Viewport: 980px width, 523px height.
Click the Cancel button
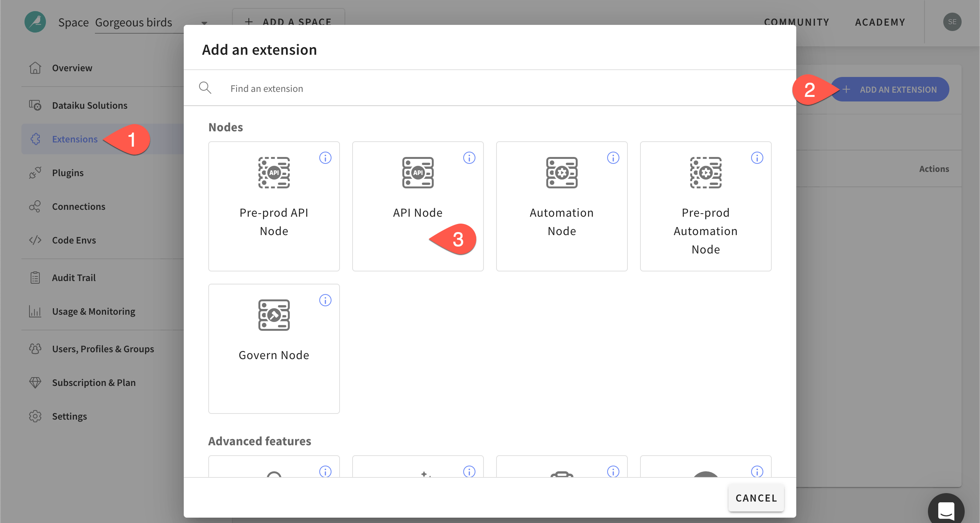click(x=756, y=498)
